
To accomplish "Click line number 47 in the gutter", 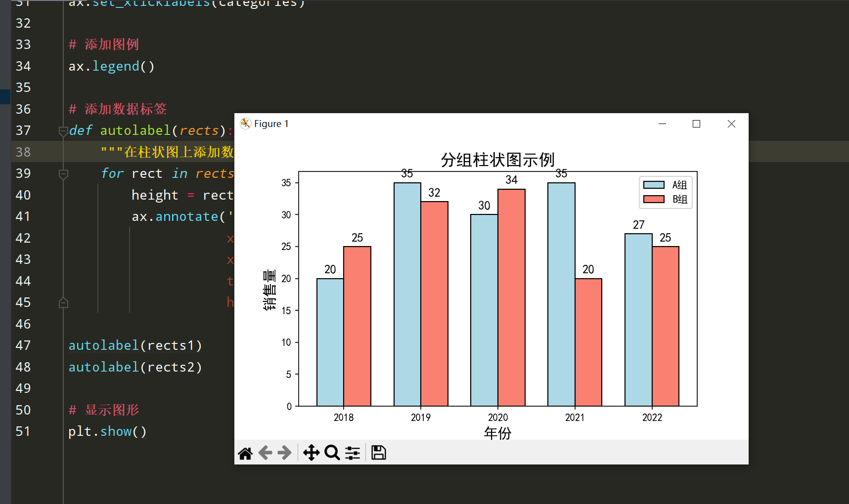I will pos(23,345).
